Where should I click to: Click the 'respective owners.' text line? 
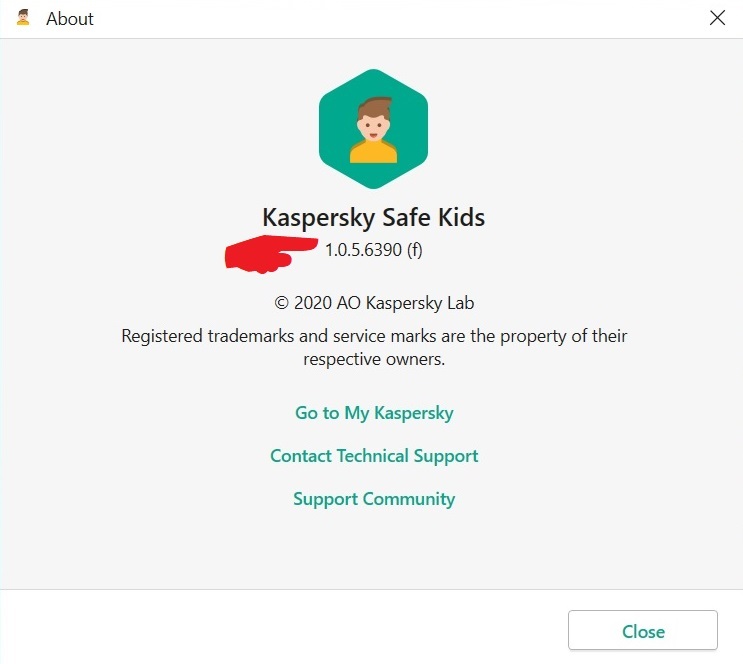click(x=374, y=359)
